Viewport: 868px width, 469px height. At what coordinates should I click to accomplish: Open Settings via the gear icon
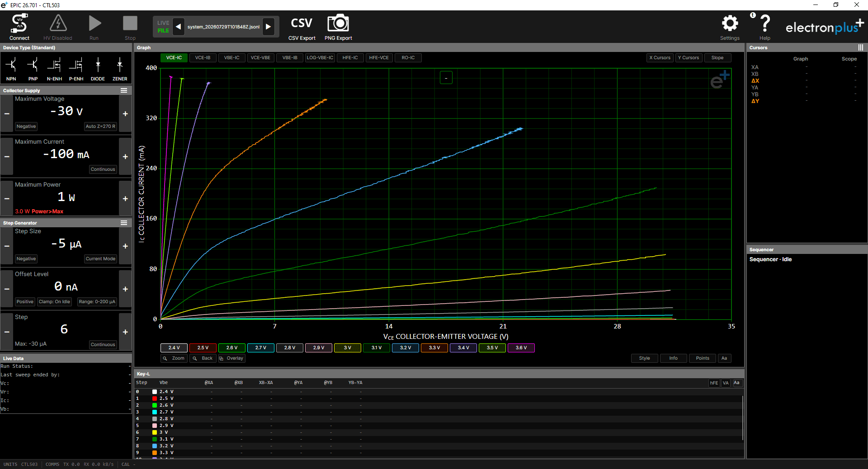(x=730, y=23)
